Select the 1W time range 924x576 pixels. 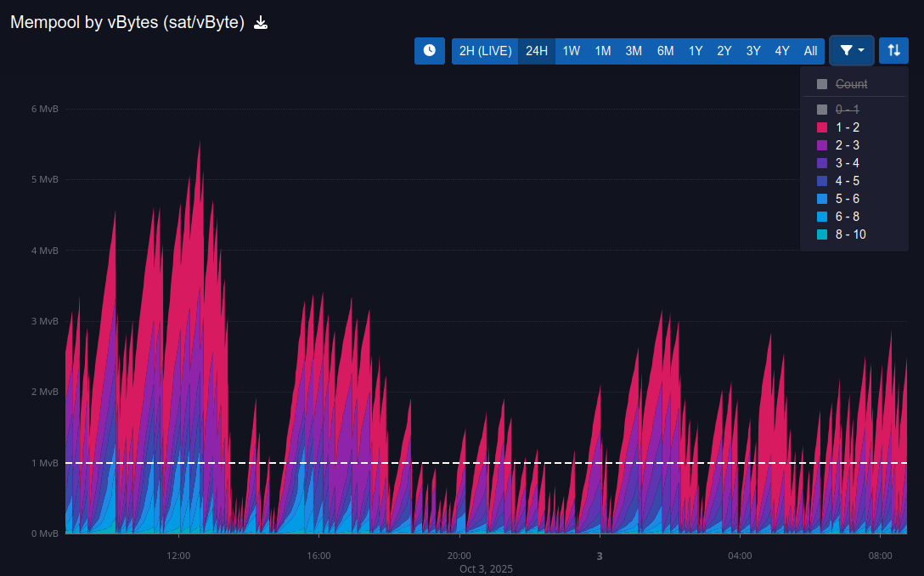(x=572, y=51)
